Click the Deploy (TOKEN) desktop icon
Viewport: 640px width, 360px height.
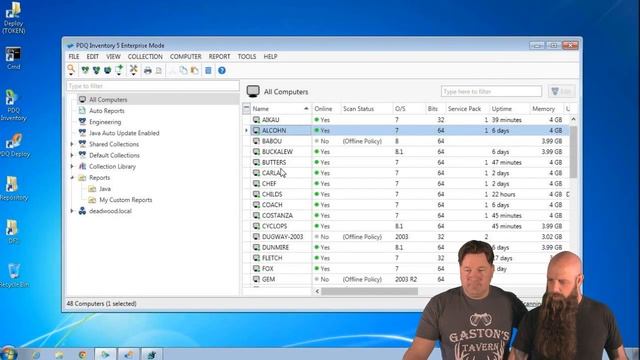[13, 18]
